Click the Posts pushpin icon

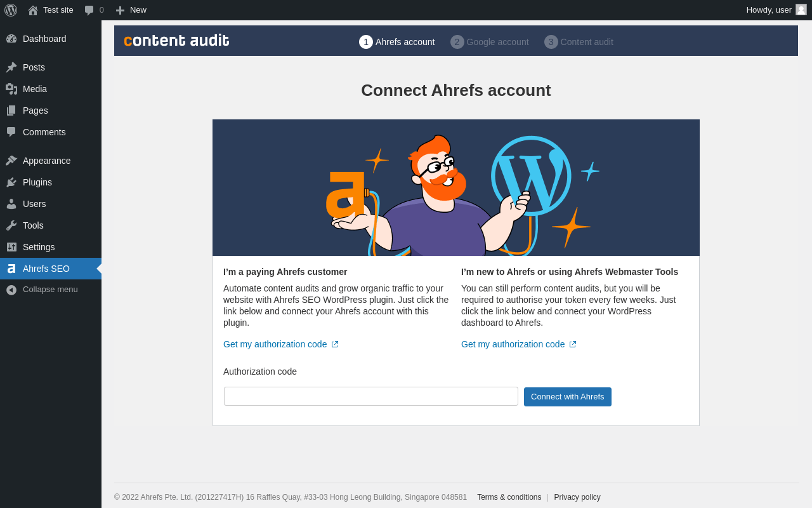coord(11,67)
